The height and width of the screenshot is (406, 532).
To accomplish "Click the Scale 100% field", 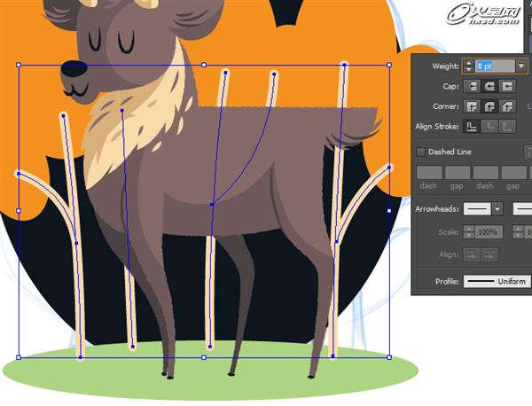I will (x=489, y=232).
